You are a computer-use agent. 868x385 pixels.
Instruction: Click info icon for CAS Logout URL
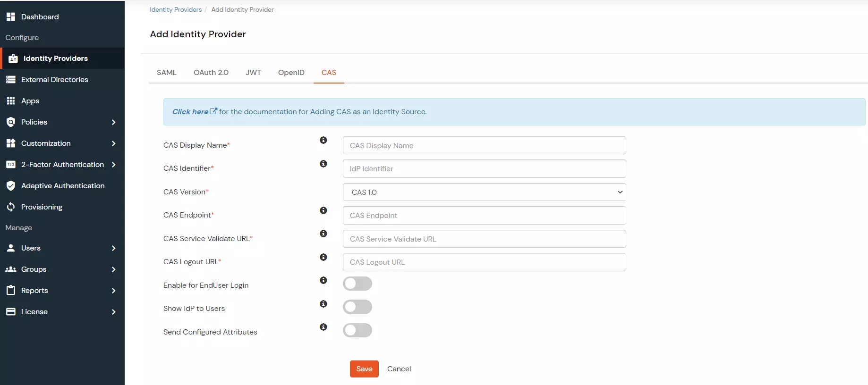point(323,257)
